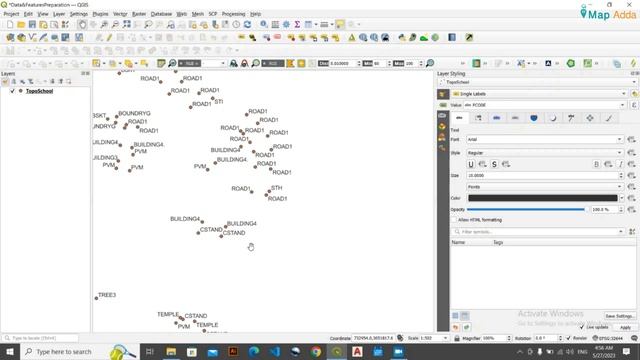Open the Filter symbols dropdown arrow

621,232
